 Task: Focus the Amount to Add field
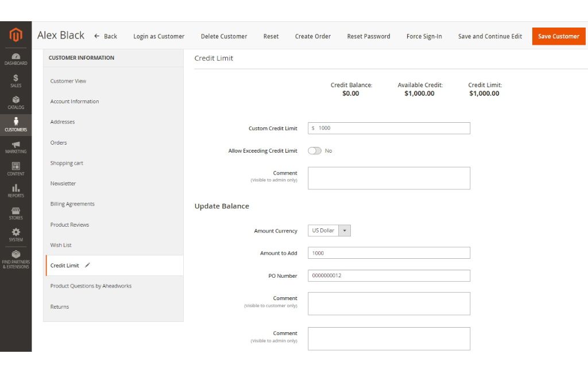pyautogui.click(x=389, y=253)
